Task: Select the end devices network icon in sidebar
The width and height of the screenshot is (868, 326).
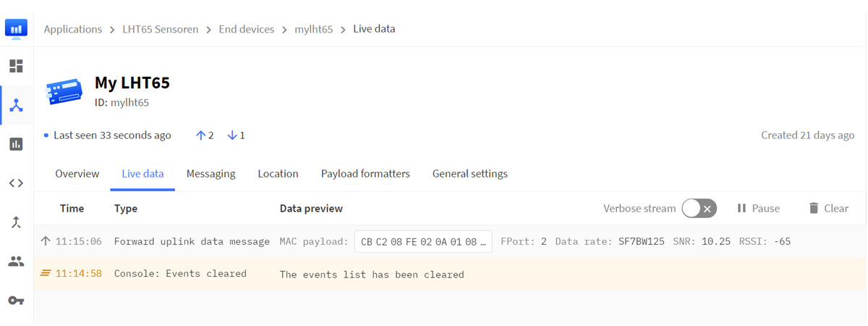Action: click(16, 106)
